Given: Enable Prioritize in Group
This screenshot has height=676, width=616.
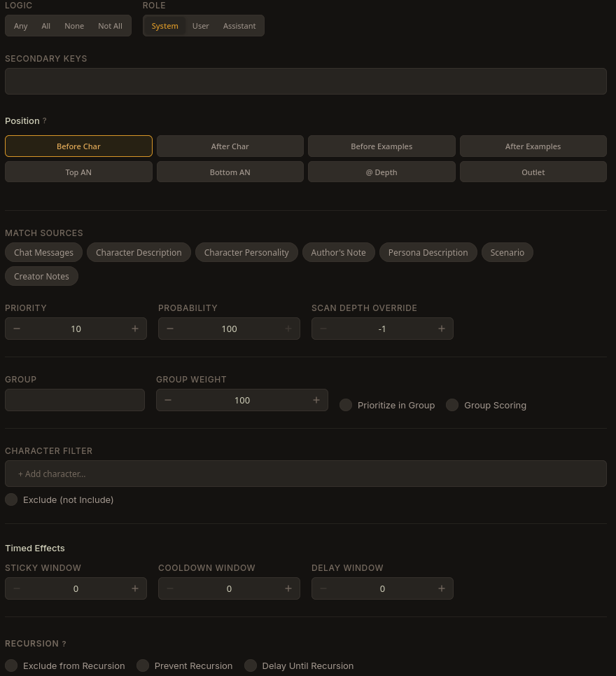Looking at the screenshot, I should pos(346,406).
